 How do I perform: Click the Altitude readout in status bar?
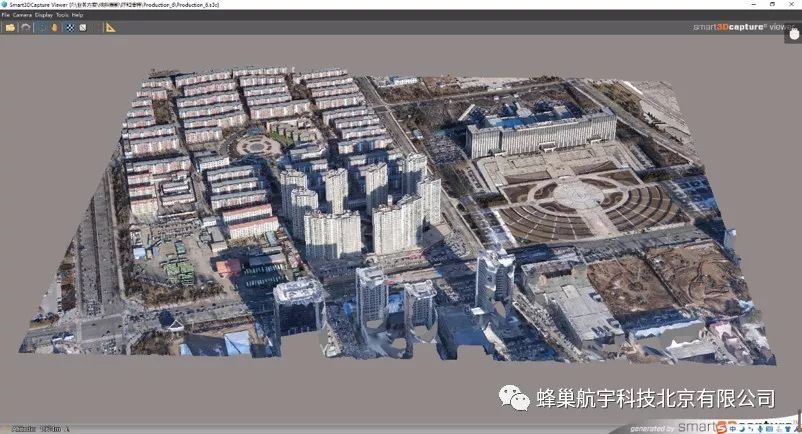point(30,428)
